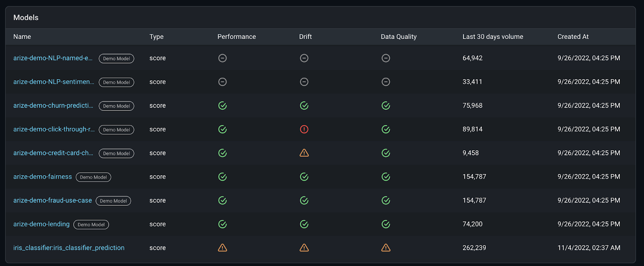644x266 pixels.
Task: Click the Data Quality checkmark for arize-demo-fairness
Action: click(386, 177)
